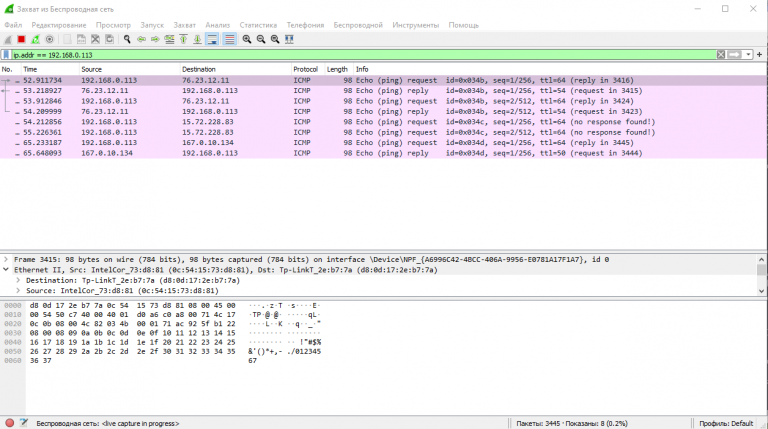
Task: Click the Профиль: Default status entry
Action: pos(726,424)
